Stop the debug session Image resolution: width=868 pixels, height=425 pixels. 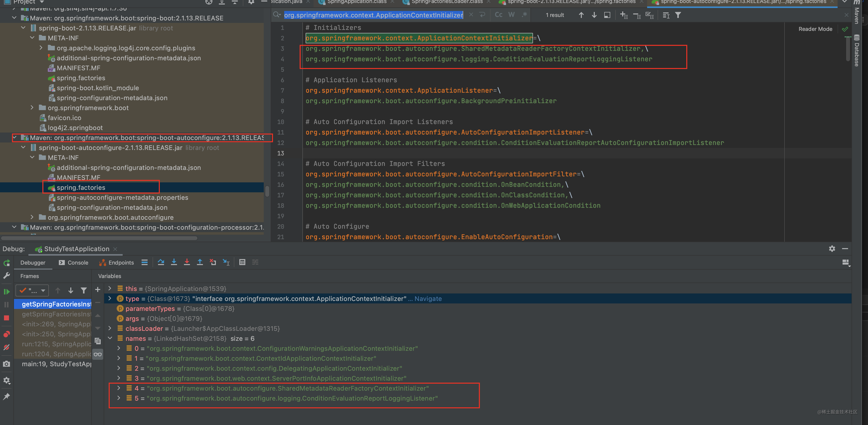[6, 318]
